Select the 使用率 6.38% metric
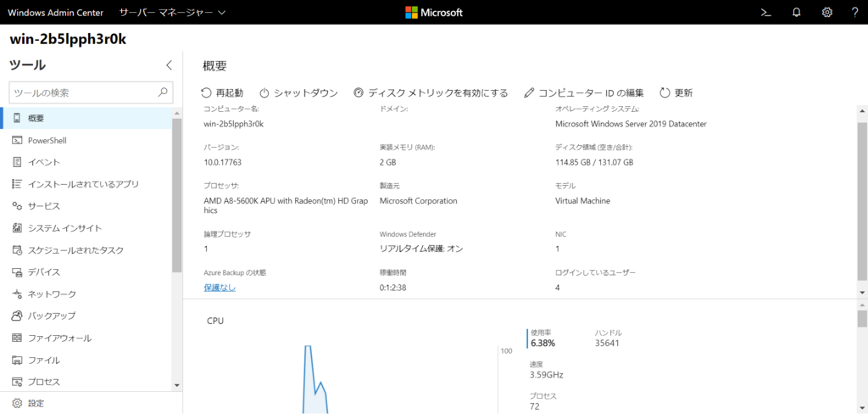Screen dimensions: 868x414 click(542, 338)
